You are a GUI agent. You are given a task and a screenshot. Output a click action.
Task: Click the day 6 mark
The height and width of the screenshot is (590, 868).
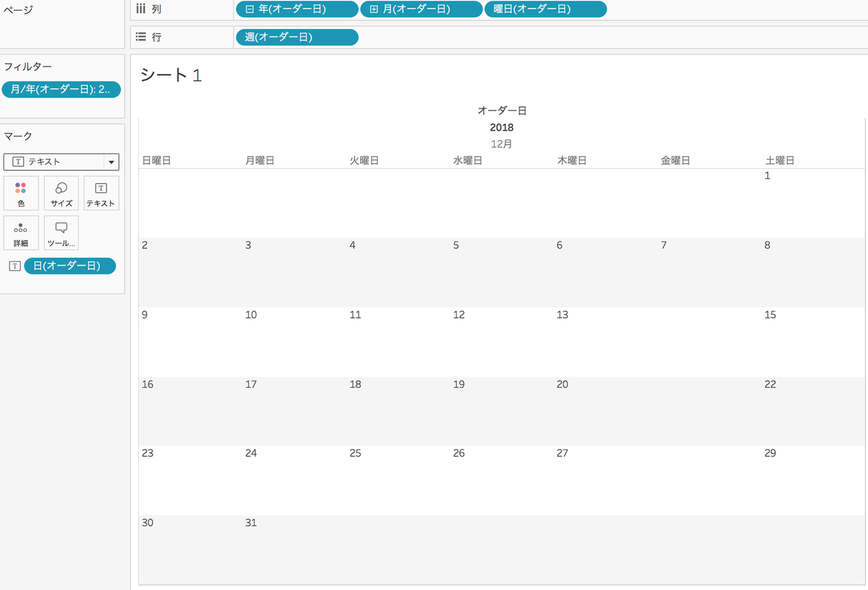(x=559, y=245)
